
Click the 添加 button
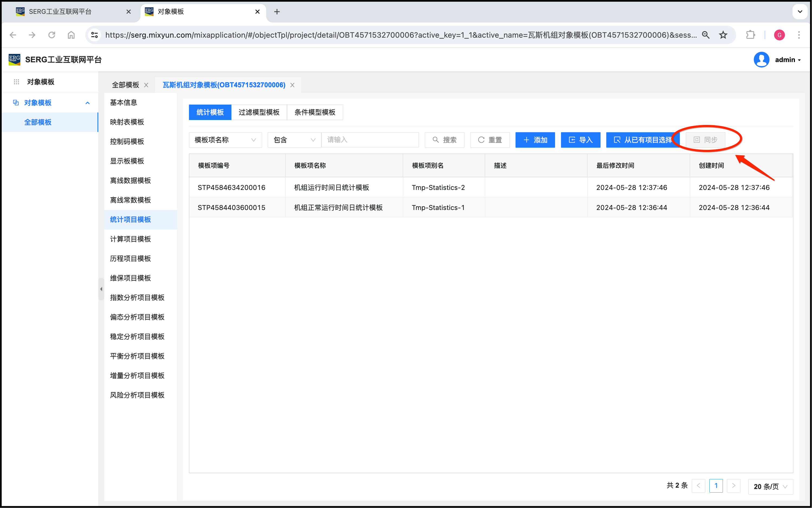[x=535, y=140]
